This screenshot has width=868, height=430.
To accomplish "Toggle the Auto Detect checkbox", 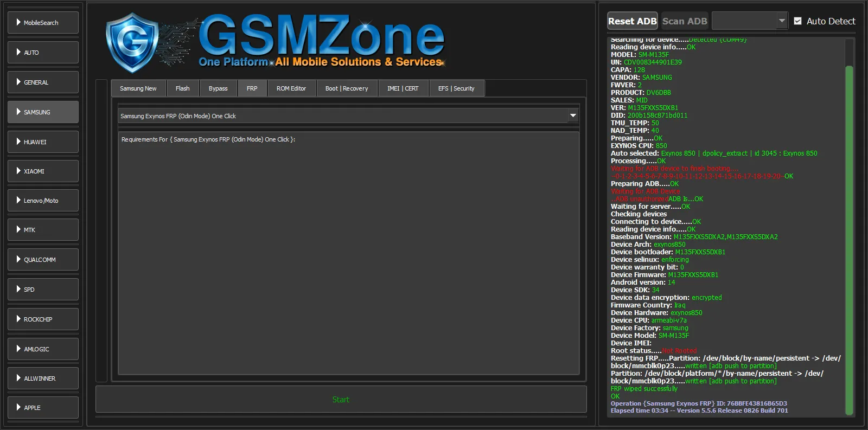I will [798, 21].
